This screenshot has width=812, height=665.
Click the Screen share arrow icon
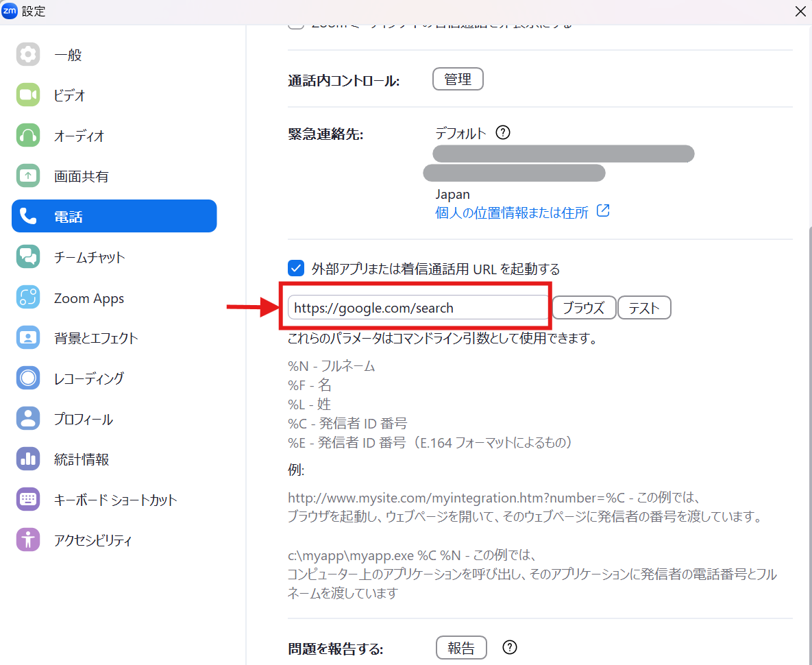coord(28,176)
